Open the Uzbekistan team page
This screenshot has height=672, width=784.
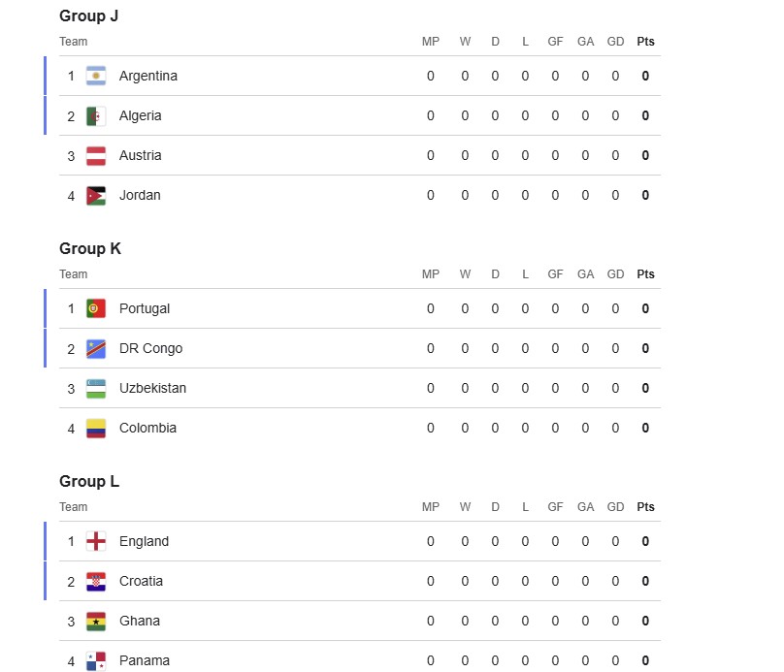pyautogui.click(x=152, y=388)
